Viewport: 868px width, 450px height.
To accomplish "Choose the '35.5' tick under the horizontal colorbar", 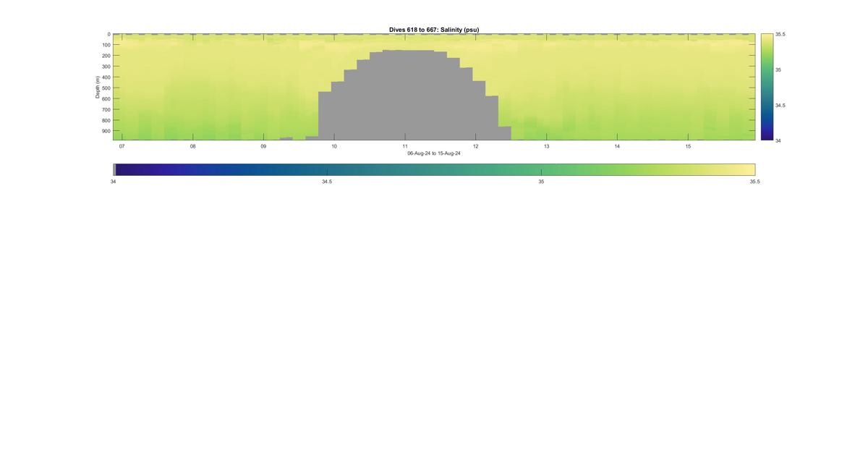I will click(754, 182).
